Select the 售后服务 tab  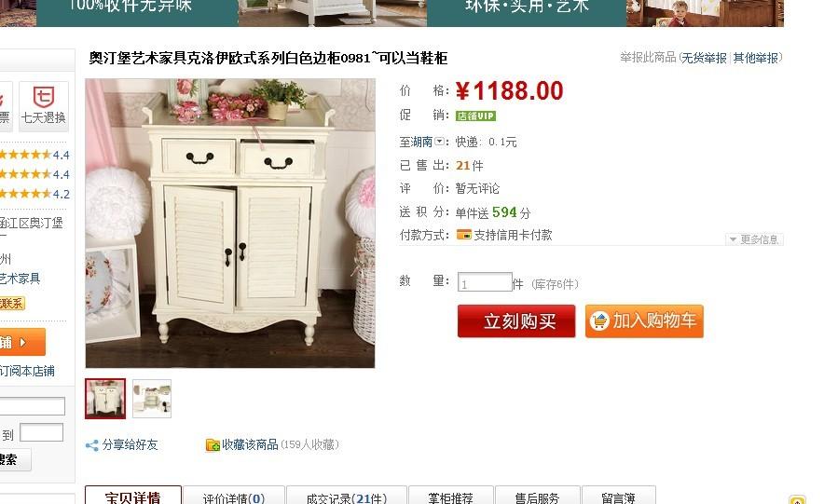537,497
